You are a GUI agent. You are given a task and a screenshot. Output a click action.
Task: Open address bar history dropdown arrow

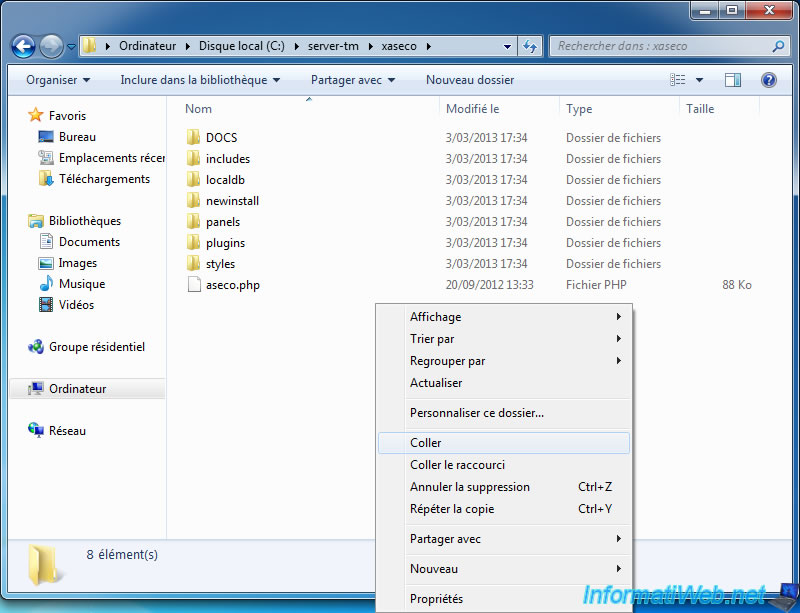click(507, 46)
